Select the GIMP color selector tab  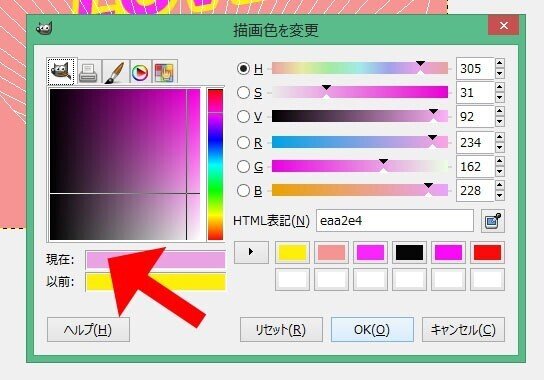click(61, 71)
